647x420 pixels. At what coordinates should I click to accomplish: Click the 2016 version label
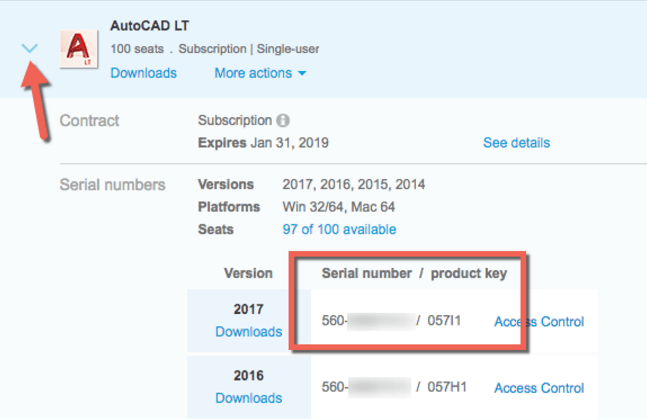coord(248,376)
